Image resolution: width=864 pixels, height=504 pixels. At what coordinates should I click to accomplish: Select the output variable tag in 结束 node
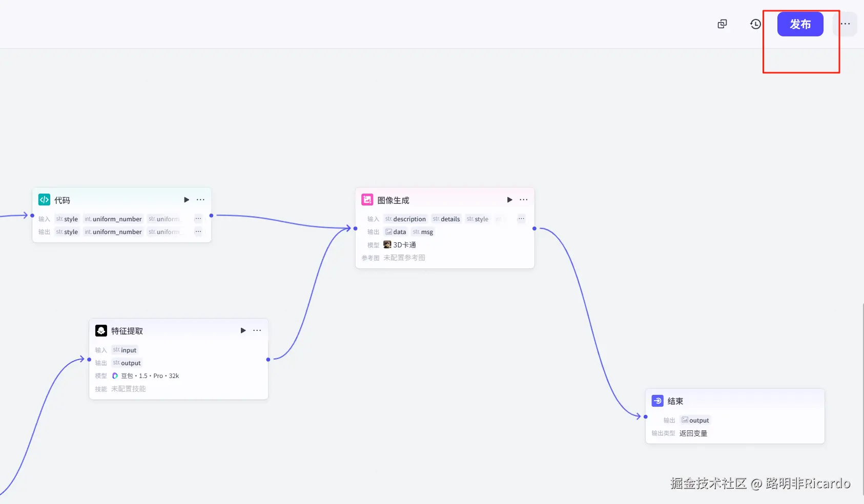[x=695, y=420]
